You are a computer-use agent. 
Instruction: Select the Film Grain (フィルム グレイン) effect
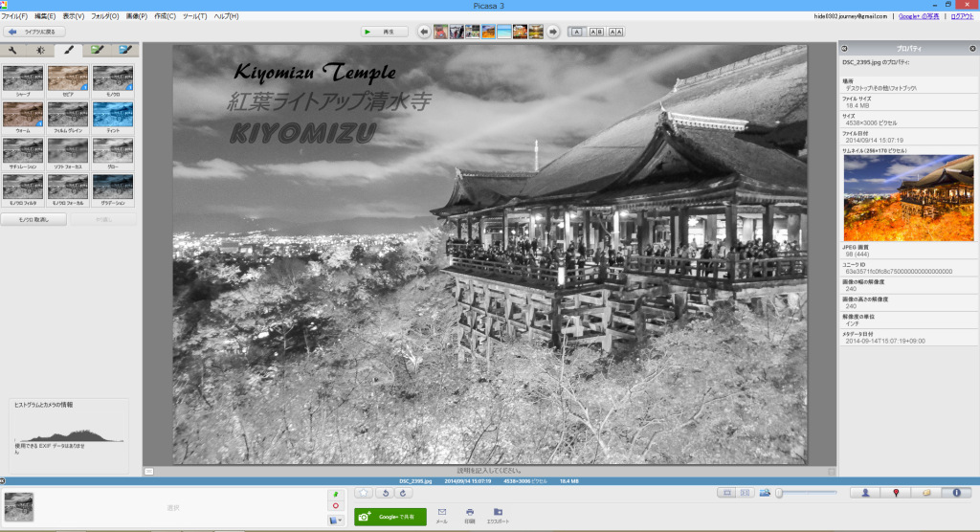click(x=68, y=116)
